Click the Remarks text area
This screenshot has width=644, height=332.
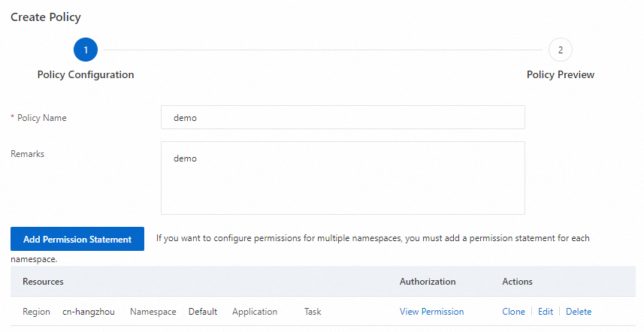343,178
